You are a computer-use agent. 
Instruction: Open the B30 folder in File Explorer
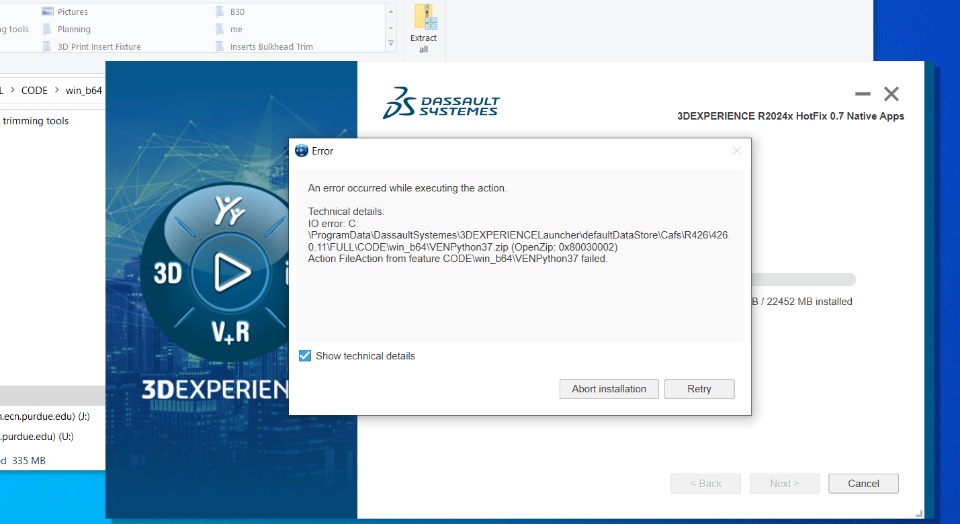coord(230,12)
